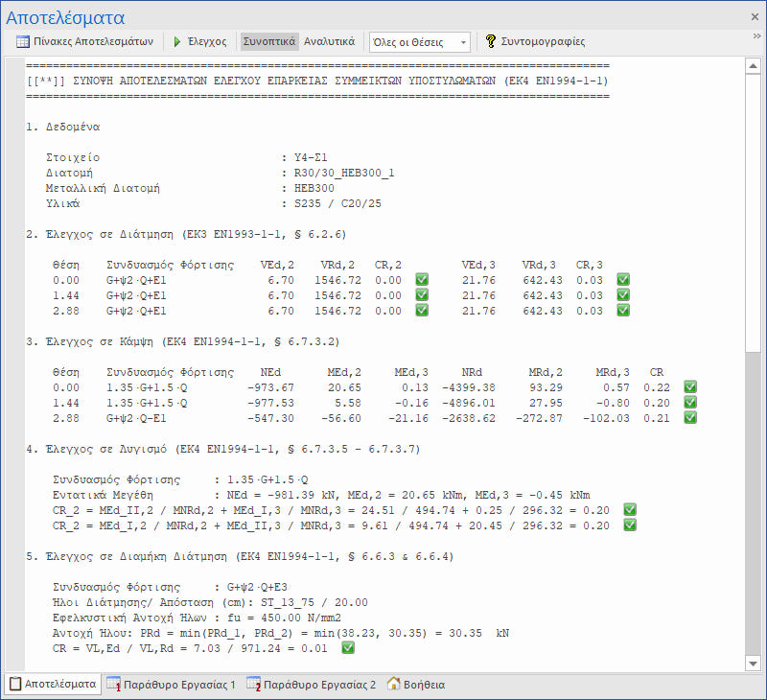The image size is (767, 700).
Task: Click the Παράθυρο Εργασίας 2 tab icon
Action: pos(254,685)
